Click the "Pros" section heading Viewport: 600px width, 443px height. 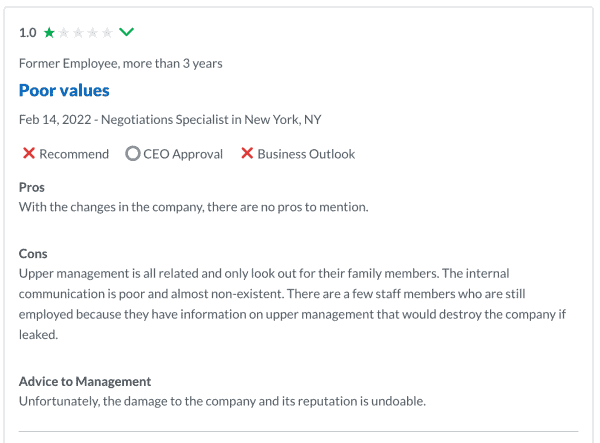[32, 187]
